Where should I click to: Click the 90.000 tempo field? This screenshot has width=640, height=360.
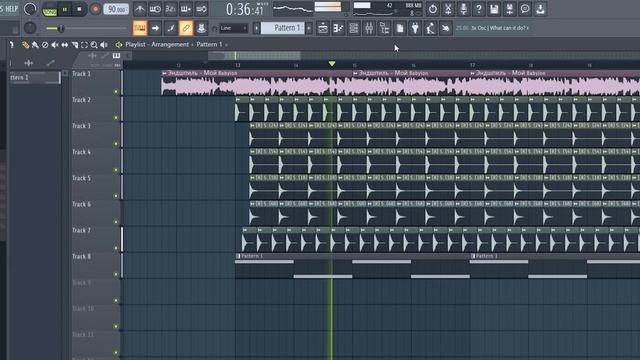pos(116,9)
